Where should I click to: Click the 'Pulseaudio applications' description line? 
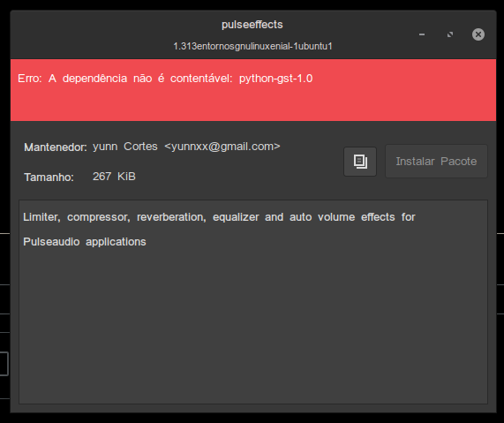pos(85,242)
